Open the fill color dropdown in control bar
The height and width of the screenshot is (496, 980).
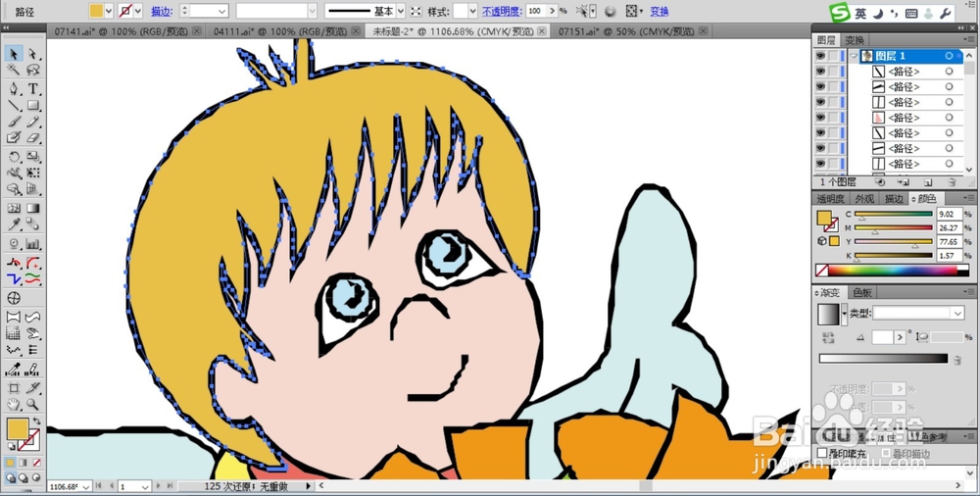pyautogui.click(x=110, y=11)
